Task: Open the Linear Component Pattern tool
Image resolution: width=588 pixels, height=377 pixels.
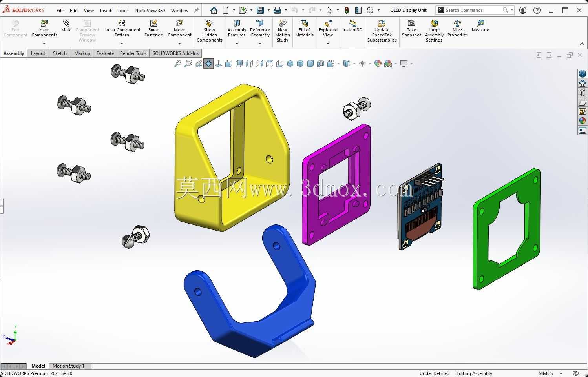Action: pos(122,28)
